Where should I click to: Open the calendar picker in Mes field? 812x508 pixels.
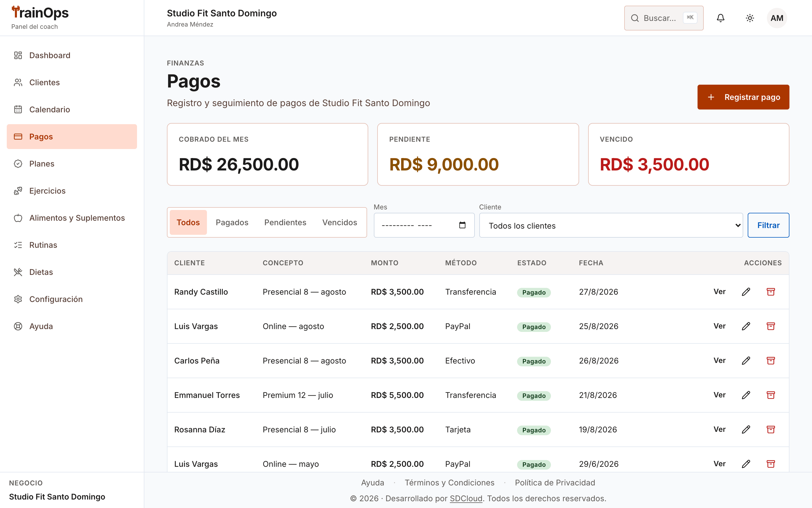pyautogui.click(x=462, y=225)
